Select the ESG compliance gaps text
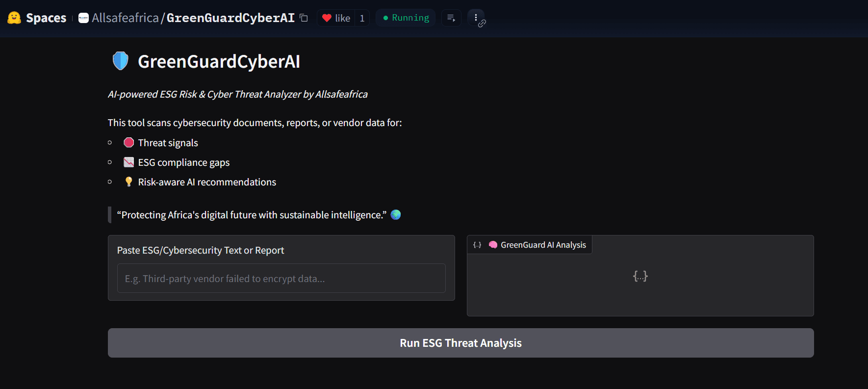Image resolution: width=868 pixels, height=389 pixels. click(184, 162)
